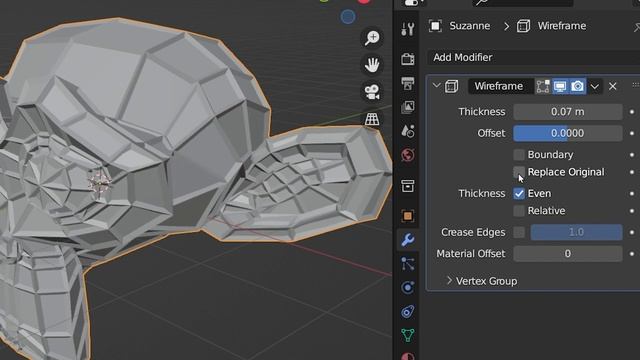Click the Crease Edges 1.0 slider

pyautogui.click(x=576, y=232)
